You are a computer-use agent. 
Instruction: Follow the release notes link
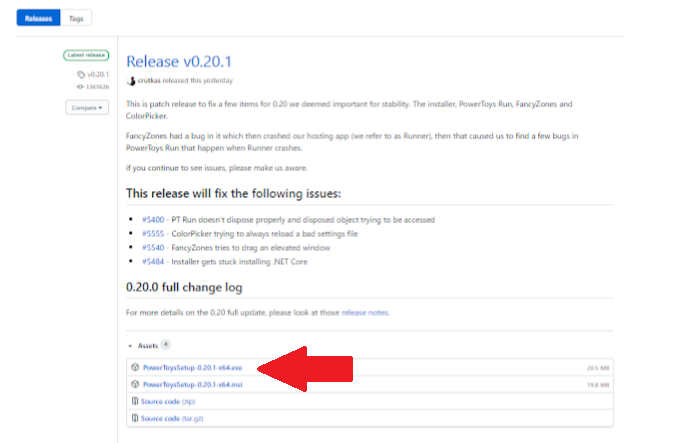click(365, 313)
